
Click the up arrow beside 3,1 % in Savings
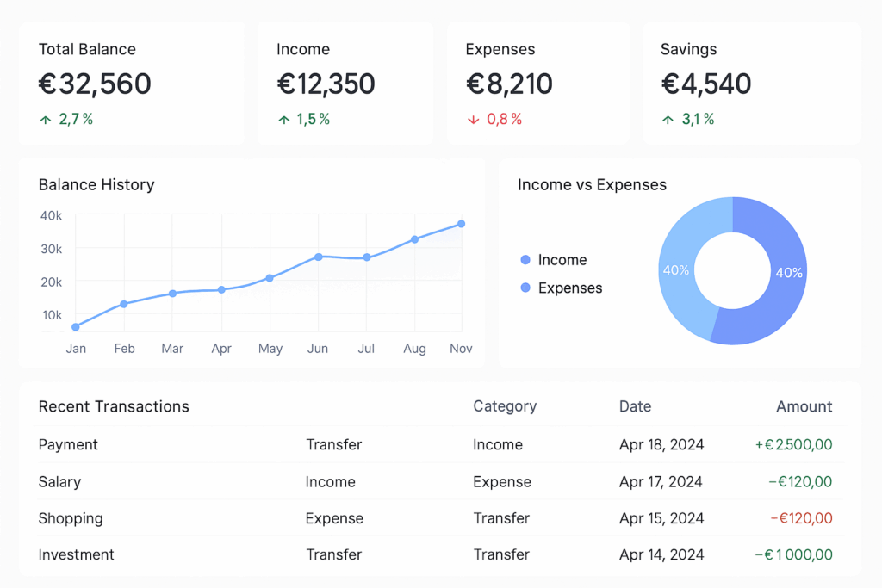(x=668, y=120)
